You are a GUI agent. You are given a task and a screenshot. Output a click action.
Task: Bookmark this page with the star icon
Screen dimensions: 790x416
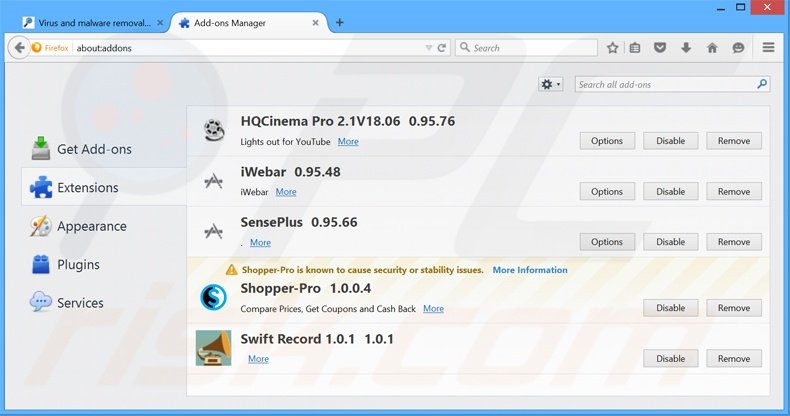click(x=612, y=48)
